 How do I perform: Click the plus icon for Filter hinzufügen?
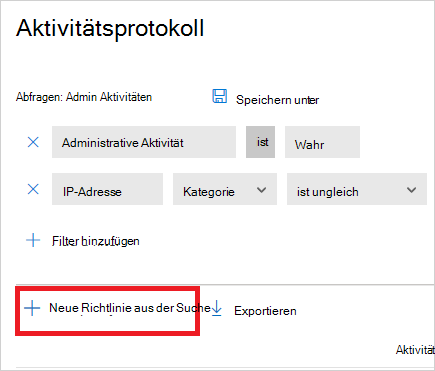pyautogui.click(x=33, y=240)
